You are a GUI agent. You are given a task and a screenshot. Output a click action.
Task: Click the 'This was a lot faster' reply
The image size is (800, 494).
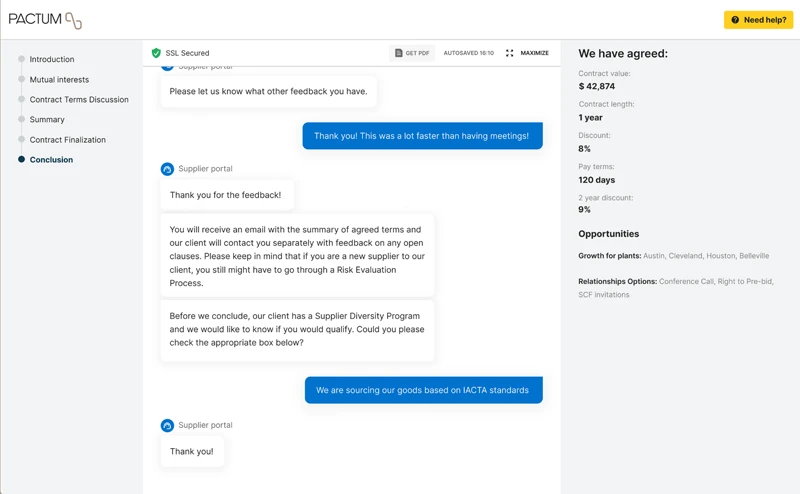point(422,136)
